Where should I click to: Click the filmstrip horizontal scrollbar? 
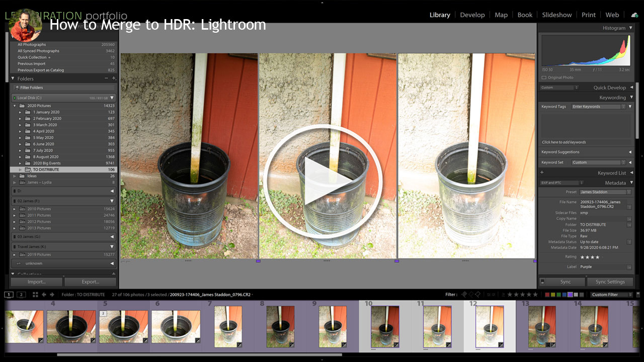[x=200, y=355]
